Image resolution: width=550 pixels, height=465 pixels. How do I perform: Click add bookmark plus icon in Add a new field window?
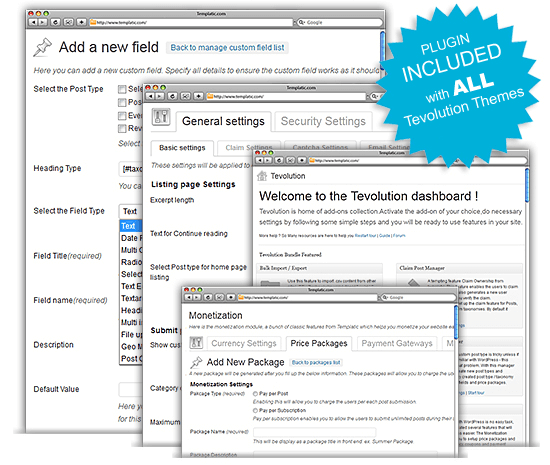pos(81,22)
